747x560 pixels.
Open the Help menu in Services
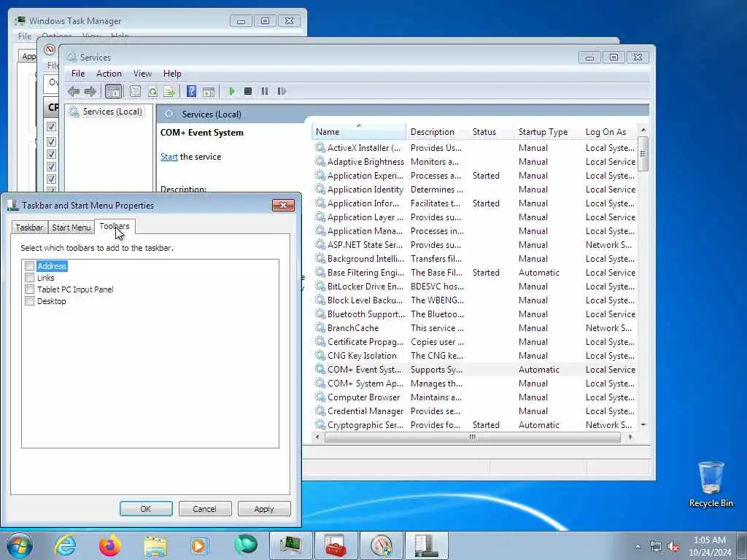172,74
